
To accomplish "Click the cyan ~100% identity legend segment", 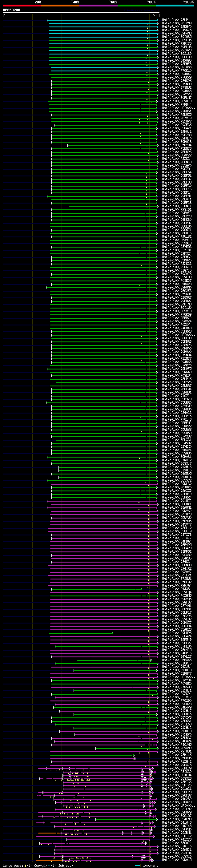I will click(x=175, y=6).
